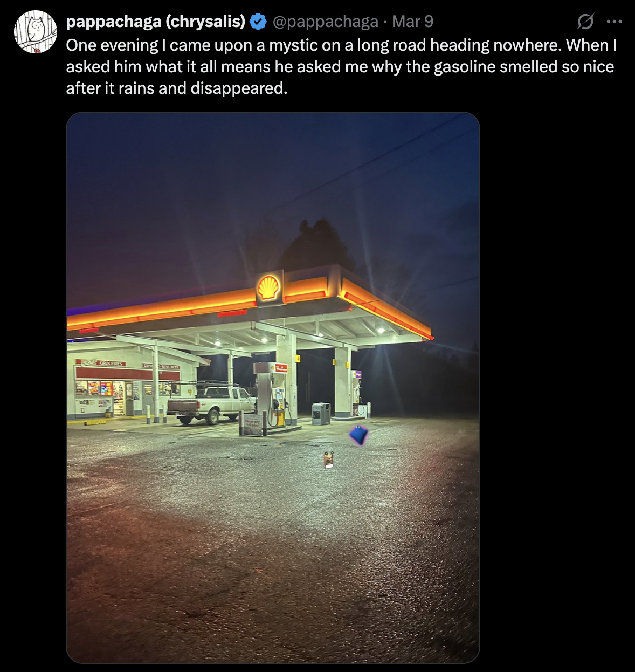Open pappachaga's owl profile avatar
The height and width of the screenshot is (672, 635).
(35, 32)
